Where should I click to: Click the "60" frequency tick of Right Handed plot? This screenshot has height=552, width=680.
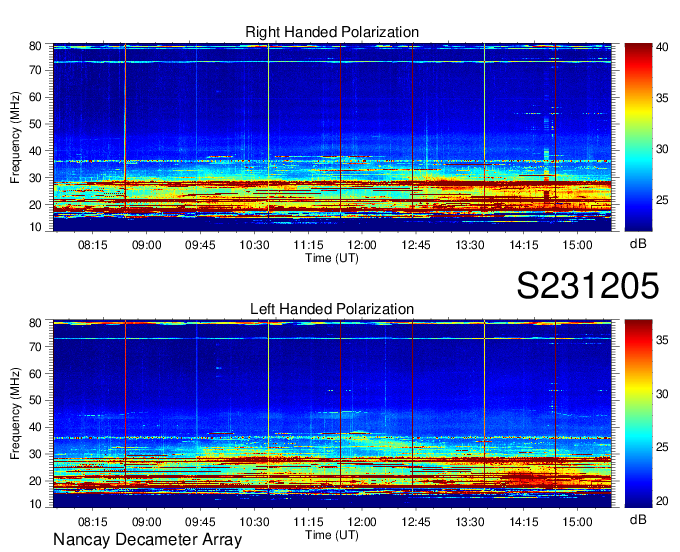tap(35, 97)
